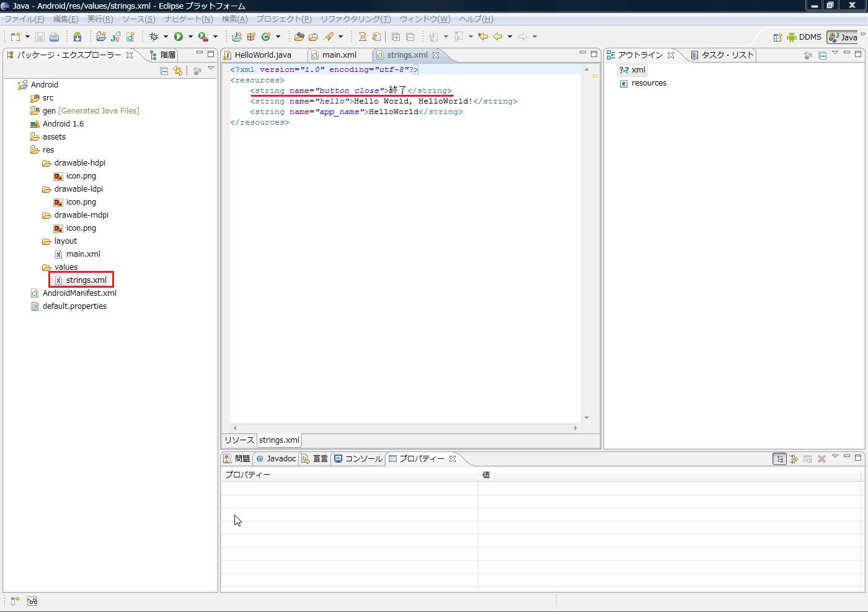Toggle Show Categories in Properties view
868x612 pixels.
pos(779,459)
